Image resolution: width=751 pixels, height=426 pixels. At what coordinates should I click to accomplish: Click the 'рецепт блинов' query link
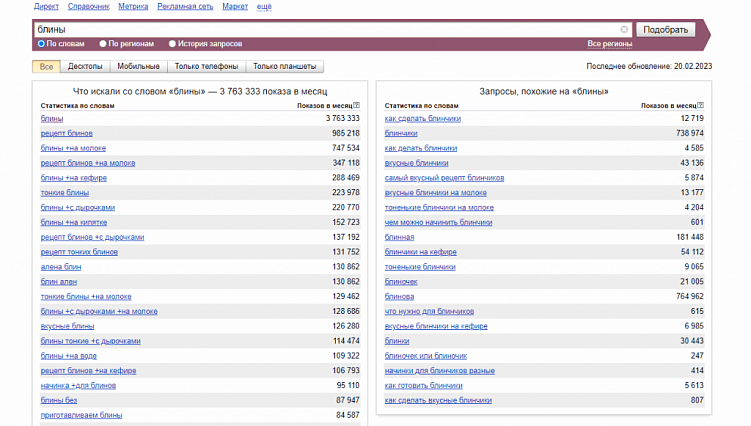[67, 133]
